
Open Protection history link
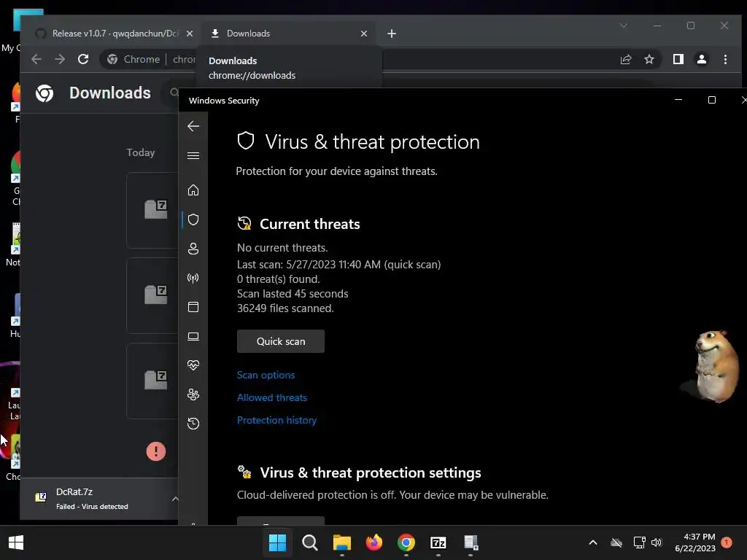pos(276,420)
